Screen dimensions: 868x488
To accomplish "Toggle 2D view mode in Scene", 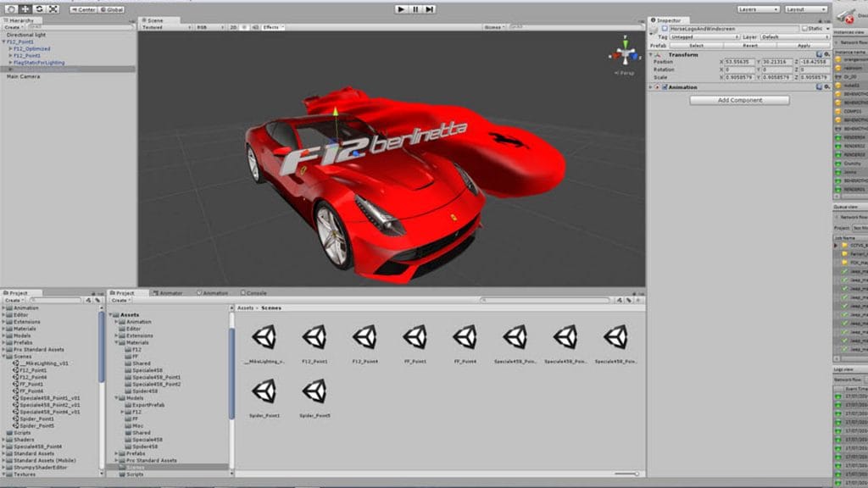I will coord(233,27).
